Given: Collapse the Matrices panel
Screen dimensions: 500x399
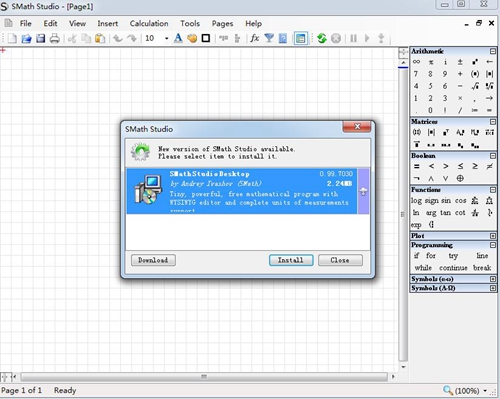Looking at the screenshot, I should pyautogui.click(x=493, y=122).
